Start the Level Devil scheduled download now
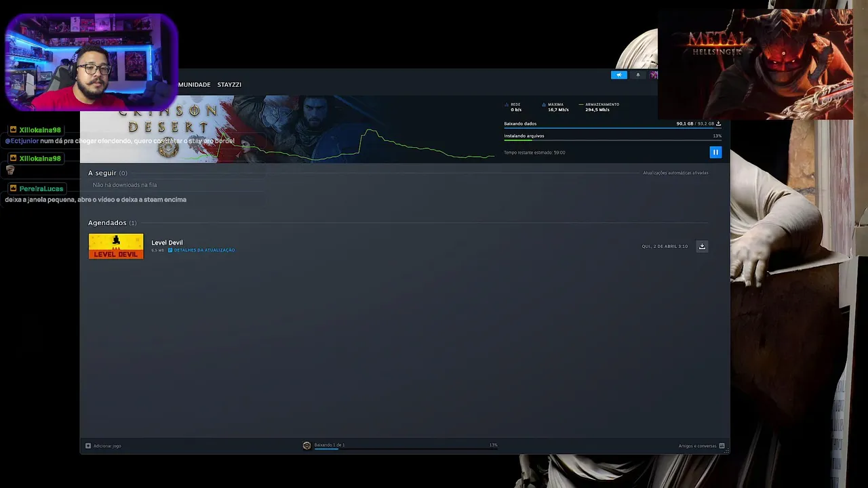 pos(702,246)
